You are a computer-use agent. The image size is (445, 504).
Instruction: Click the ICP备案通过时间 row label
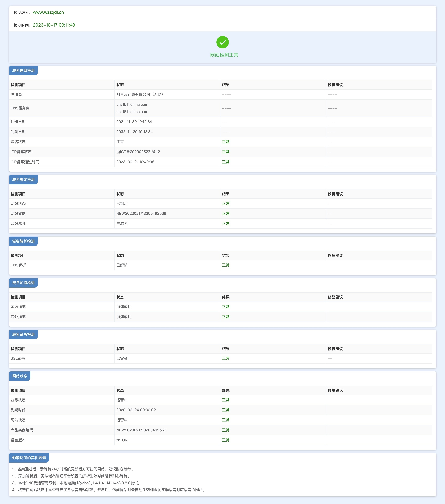[x=25, y=162]
